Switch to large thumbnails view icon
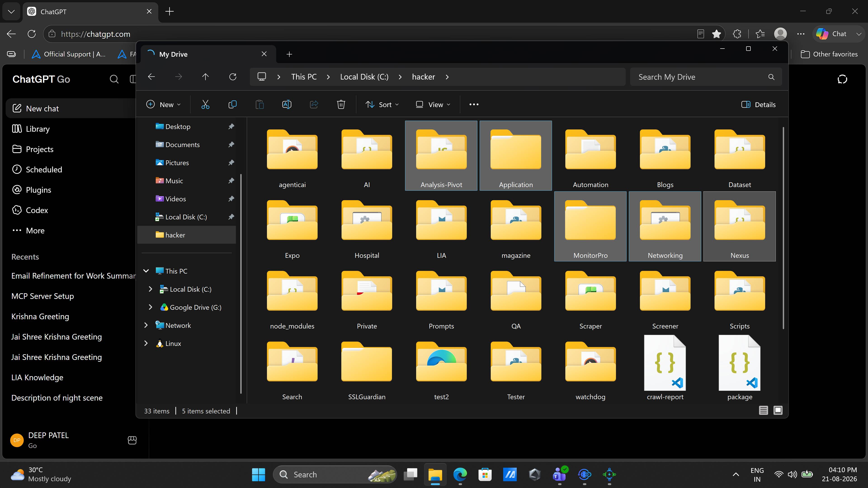868x488 pixels. tap(778, 410)
